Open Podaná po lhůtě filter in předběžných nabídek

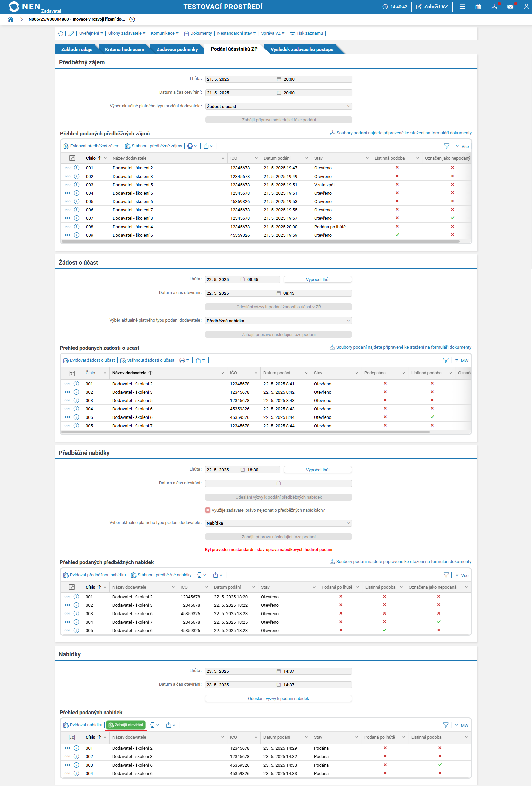[358, 587]
